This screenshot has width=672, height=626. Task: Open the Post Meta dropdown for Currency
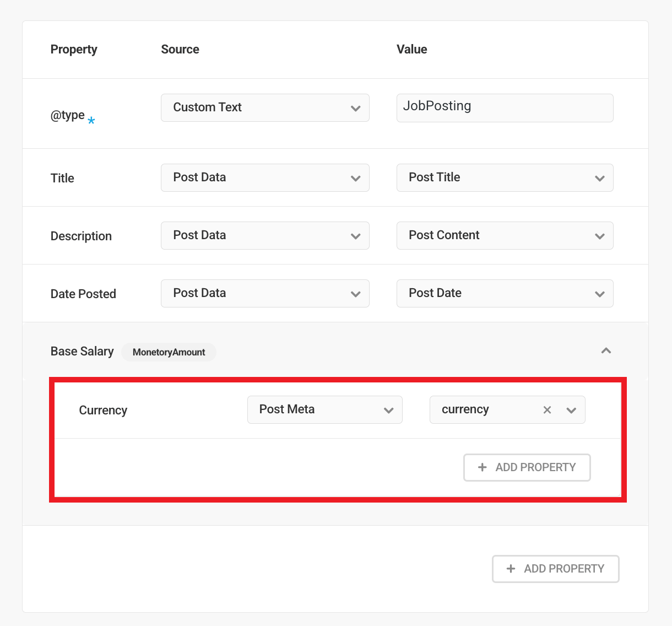(324, 409)
